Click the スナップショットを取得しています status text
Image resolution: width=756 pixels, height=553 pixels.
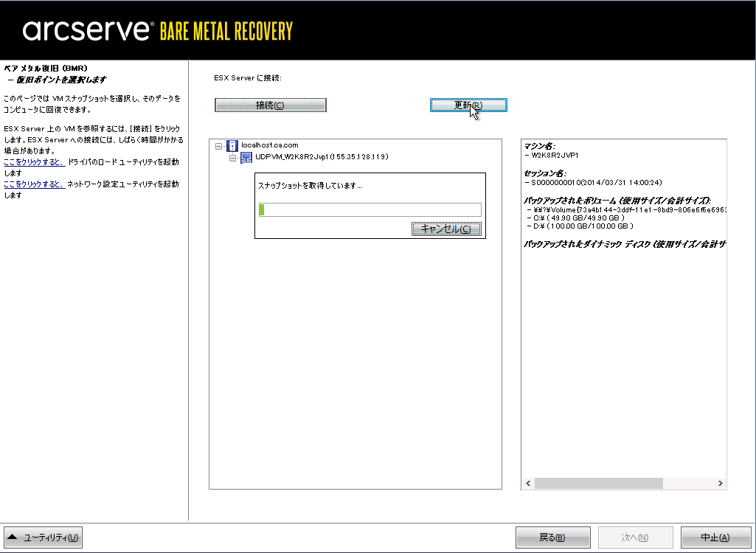[x=310, y=186]
